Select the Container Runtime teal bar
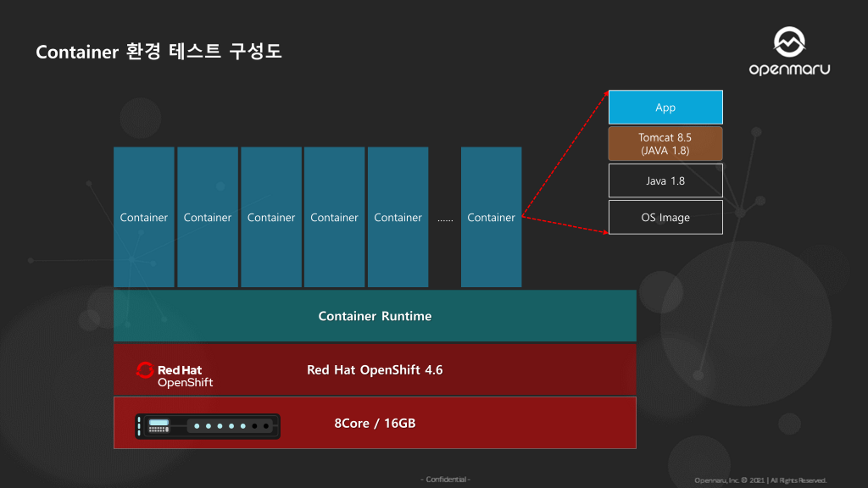868x488 pixels. [375, 316]
